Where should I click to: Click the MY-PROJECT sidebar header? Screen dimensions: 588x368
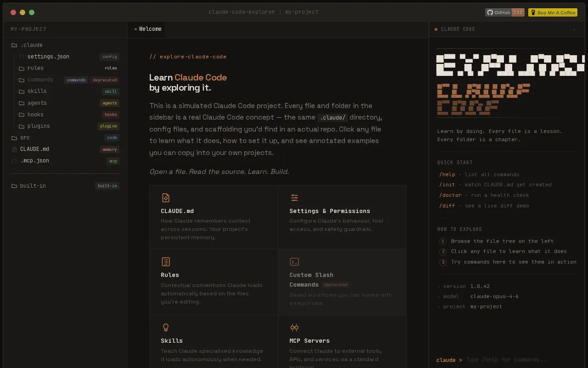pyautogui.click(x=28, y=29)
